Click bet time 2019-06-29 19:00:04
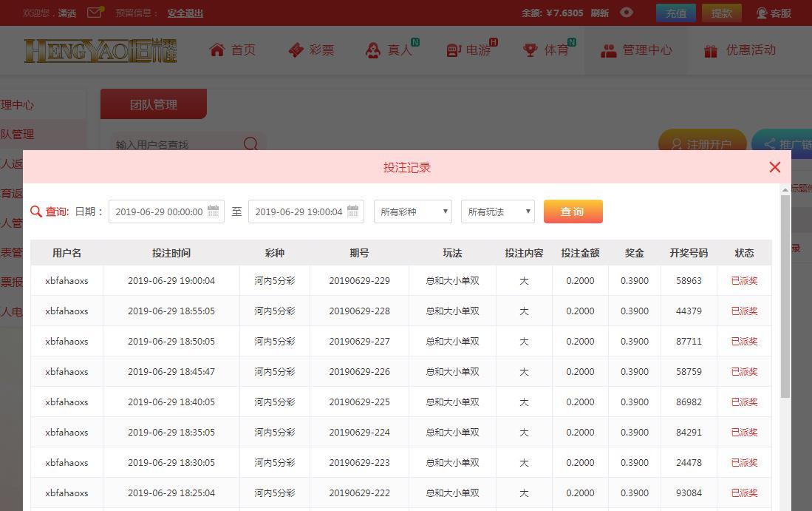The width and height of the screenshot is (812, 511). coord(171,281)
